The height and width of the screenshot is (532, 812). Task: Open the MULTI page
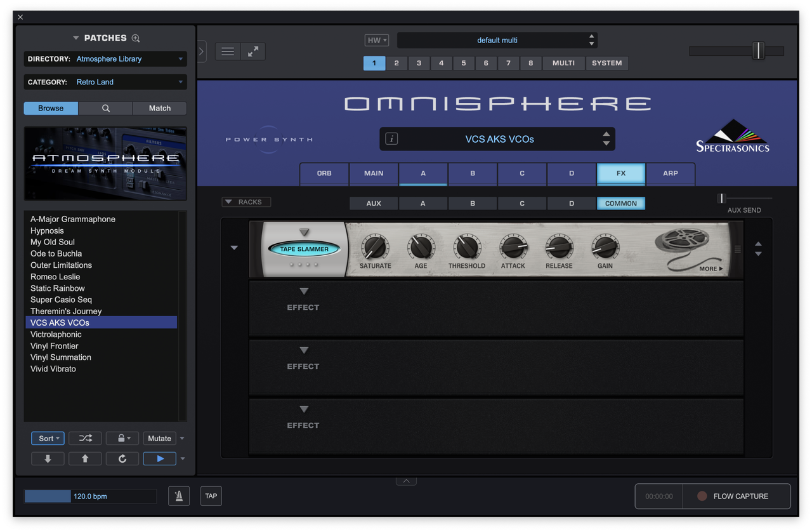pos(563,63)
